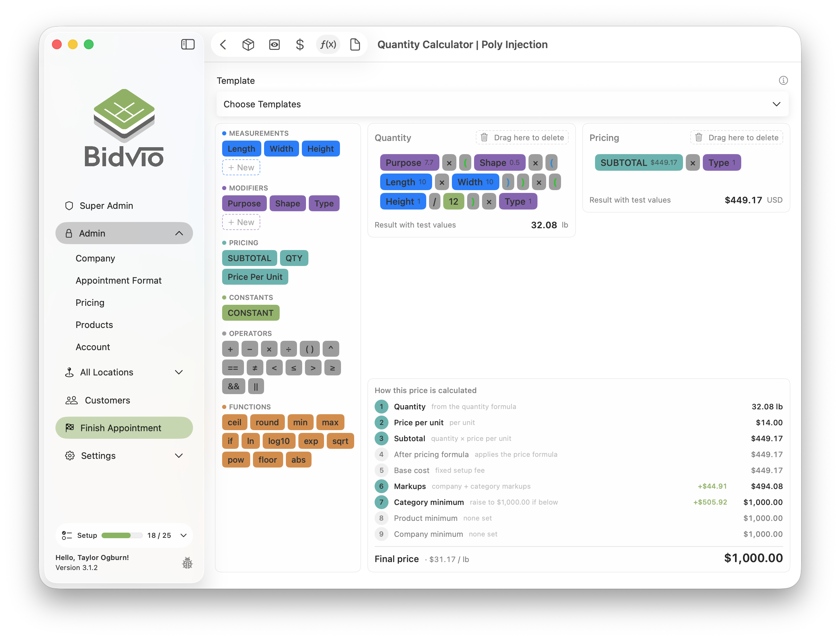Open the Choose Templates dropdown

pos(502,104)
